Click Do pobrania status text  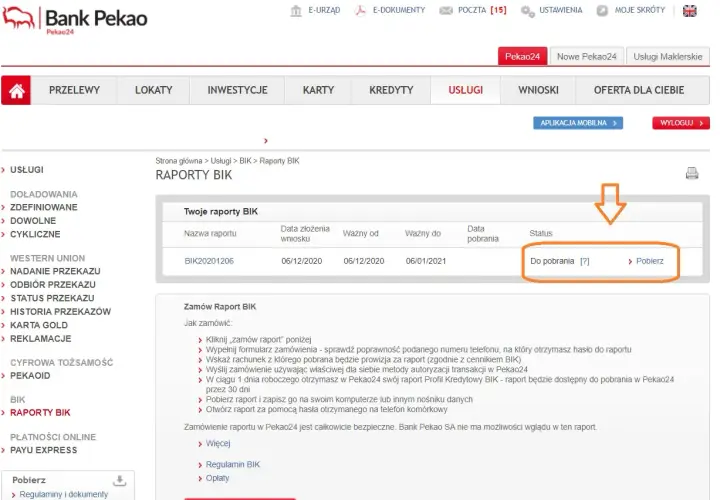[552, 261]
